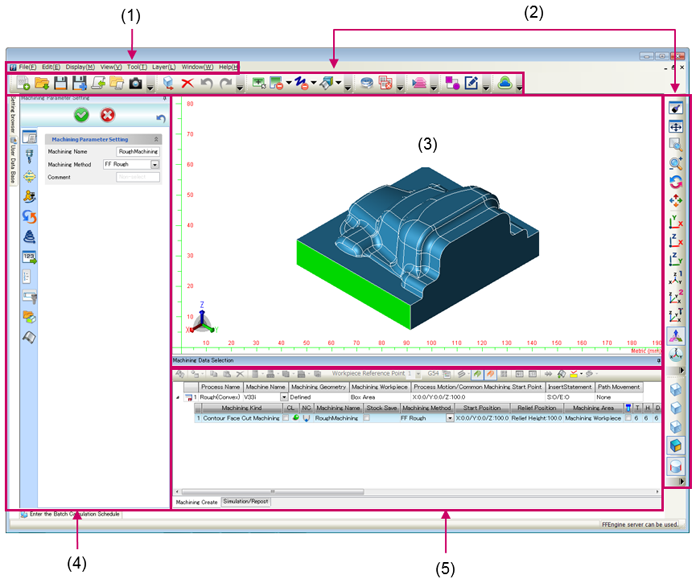
Task: Open the Layer menu
Action: [x=163, y=67]
